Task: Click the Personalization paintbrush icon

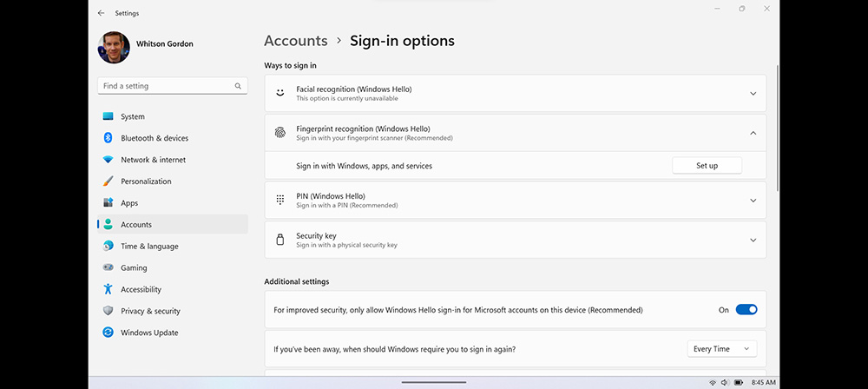Action: (108, 181)
